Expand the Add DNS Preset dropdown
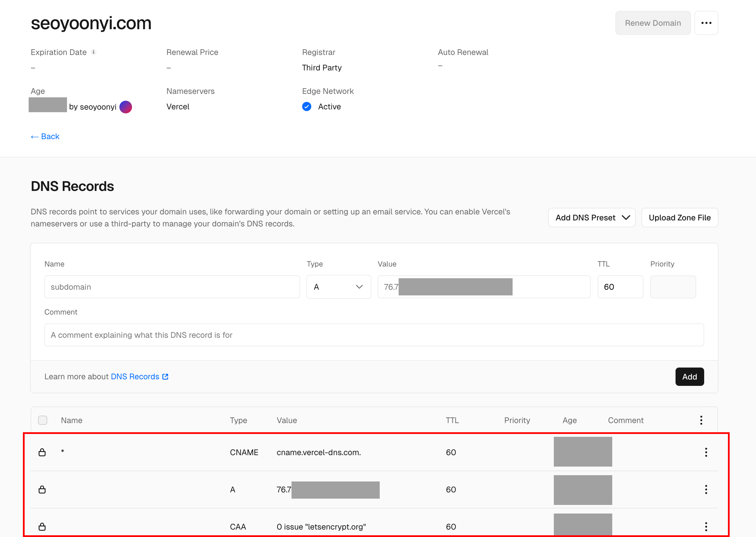The height and width of the screenshot is (537, 756). point(592,218)
